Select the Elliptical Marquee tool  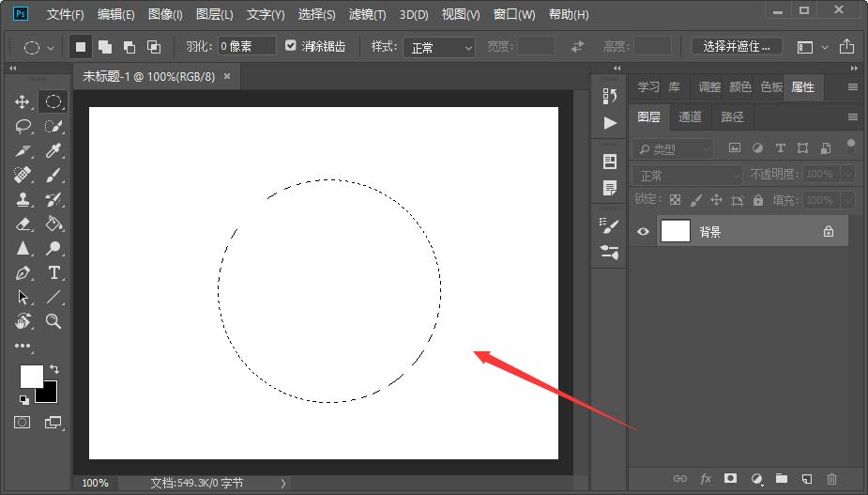point(53,102)
